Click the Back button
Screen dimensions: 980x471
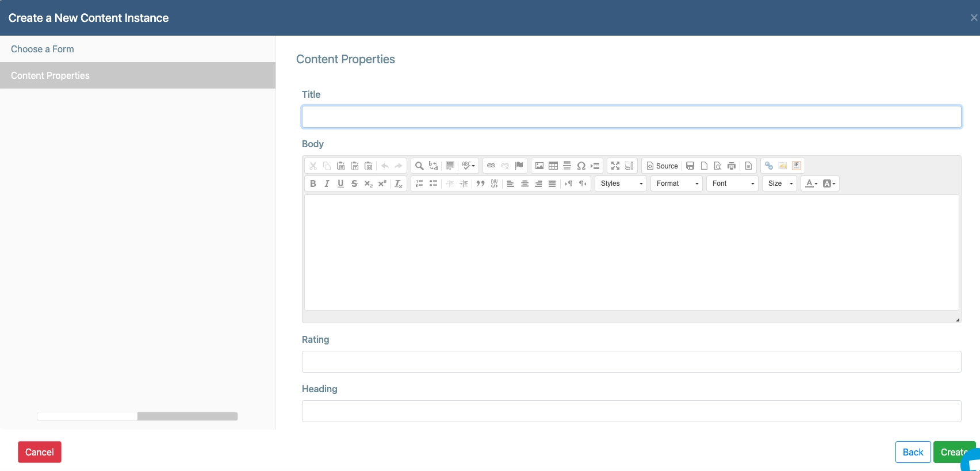913,452
